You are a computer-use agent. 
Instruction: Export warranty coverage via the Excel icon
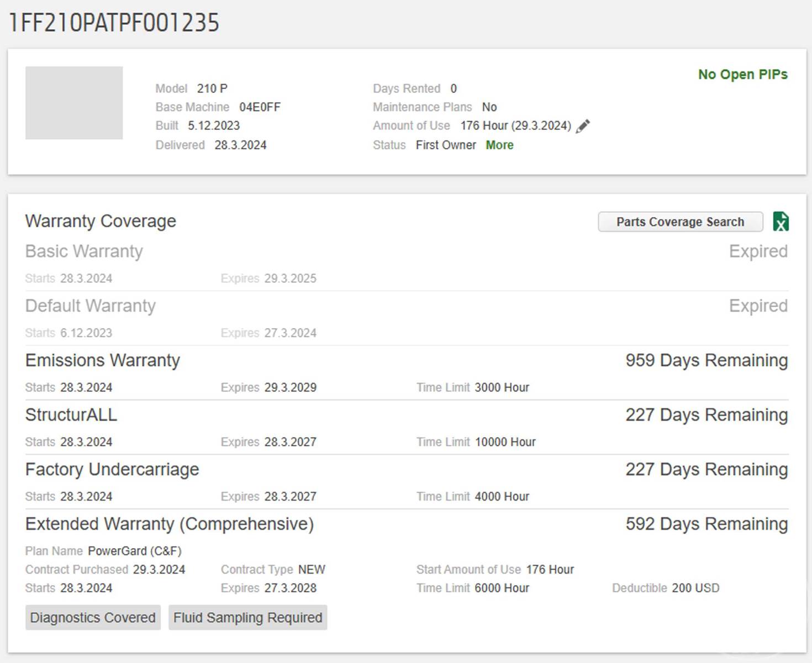point(781,222)
